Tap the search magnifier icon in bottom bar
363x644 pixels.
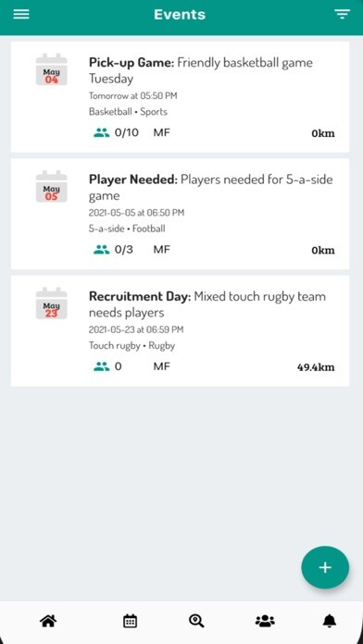click(x=196, y=621)
